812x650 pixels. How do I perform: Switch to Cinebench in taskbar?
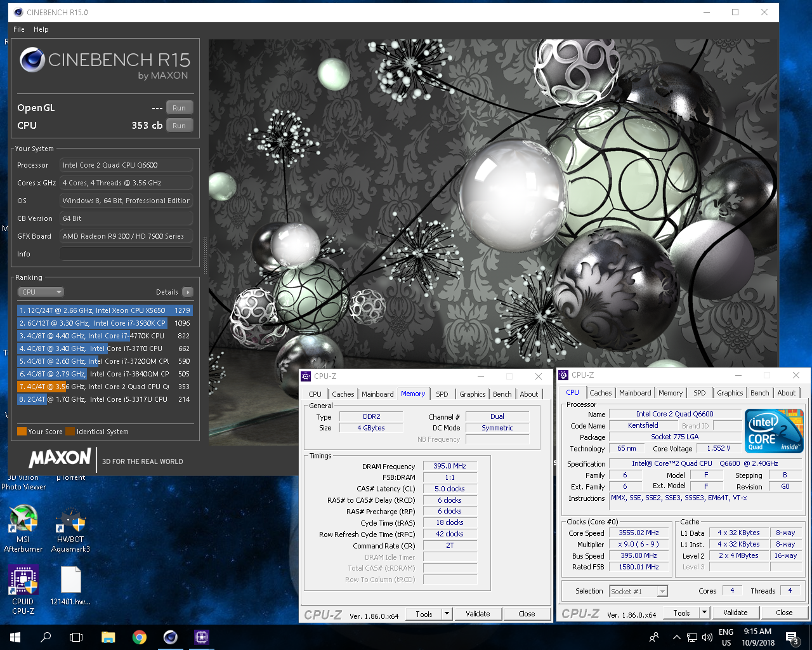[x=171, y=637]
